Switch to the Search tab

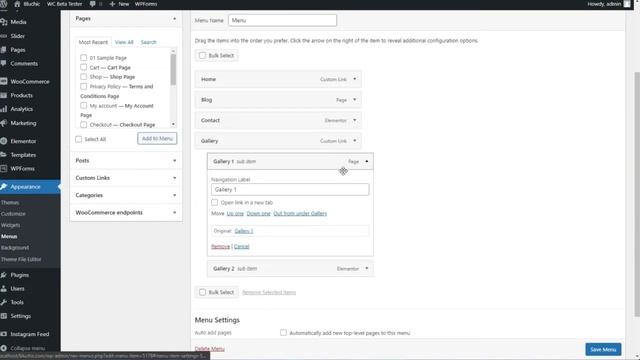(149, 42)
